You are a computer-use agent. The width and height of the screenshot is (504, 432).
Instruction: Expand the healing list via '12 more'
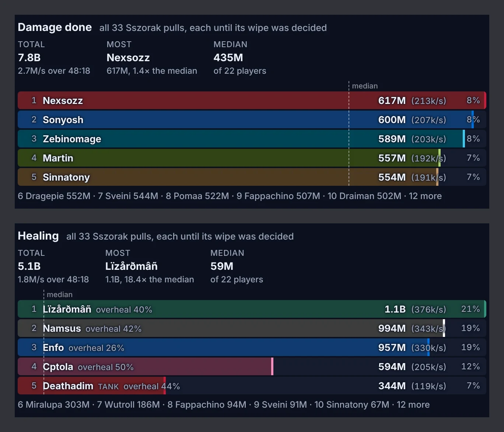tap(413, 405)
